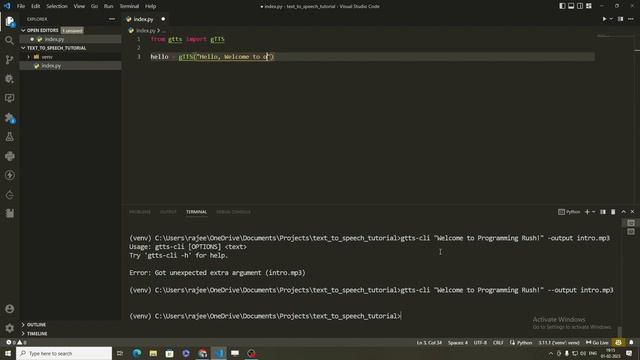Open the Manage gear settings icon
The width and height of the screenshot is (640, 360).
pyautogui.click(x=9, y=328)
